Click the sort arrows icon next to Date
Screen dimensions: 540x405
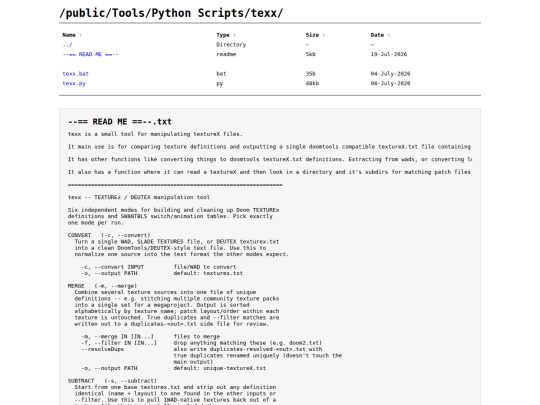(x=389, y=35)
